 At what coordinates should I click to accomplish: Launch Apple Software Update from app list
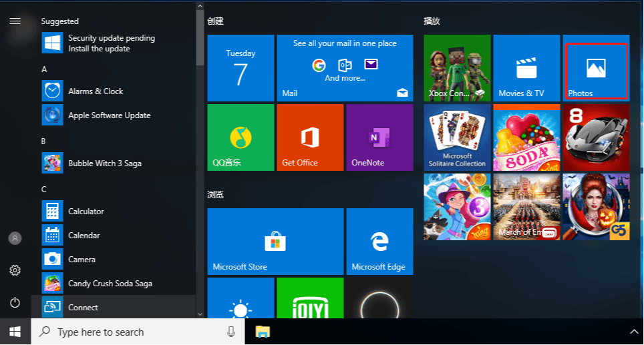pos(114,115)
